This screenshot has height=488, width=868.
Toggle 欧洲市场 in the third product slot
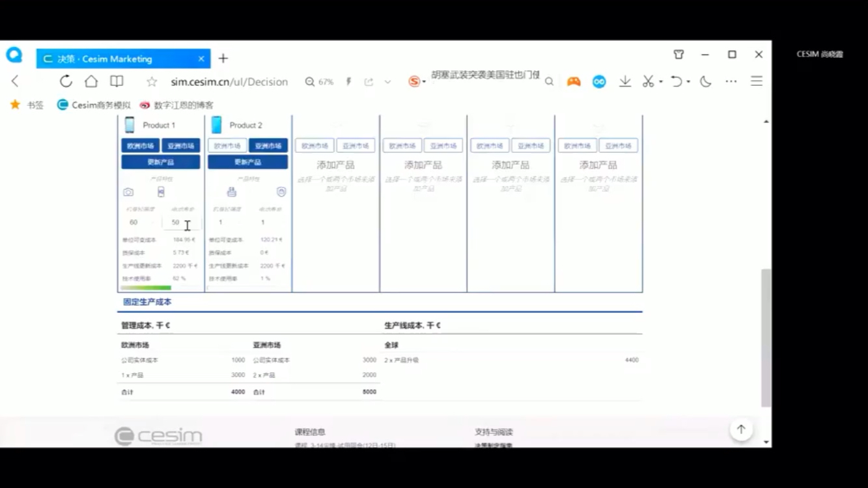315,146
